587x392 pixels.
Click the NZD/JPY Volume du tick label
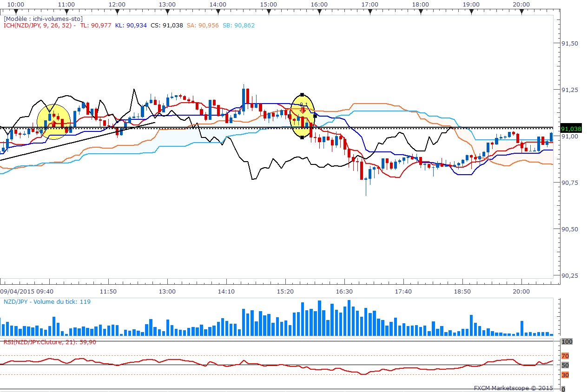point(47,302)
